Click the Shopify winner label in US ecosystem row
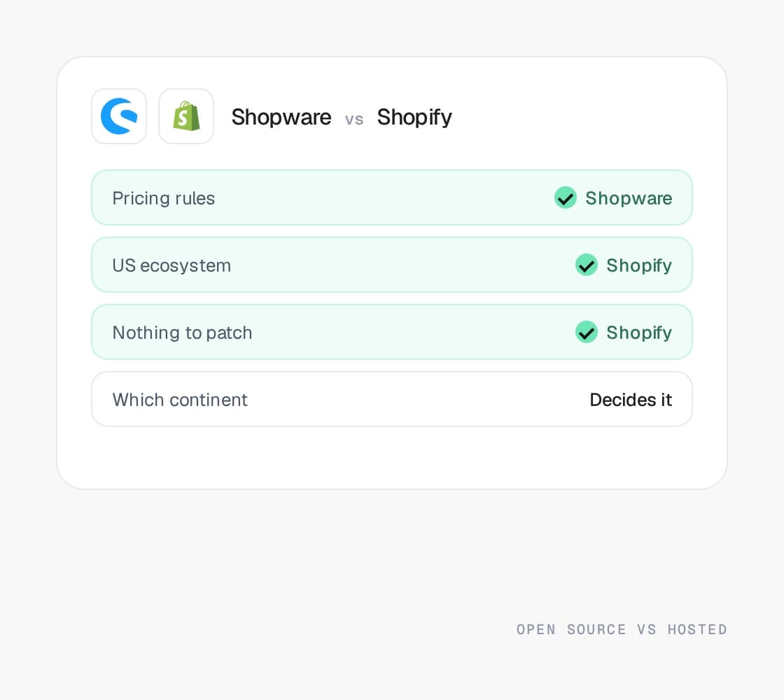 click(639, 265)
